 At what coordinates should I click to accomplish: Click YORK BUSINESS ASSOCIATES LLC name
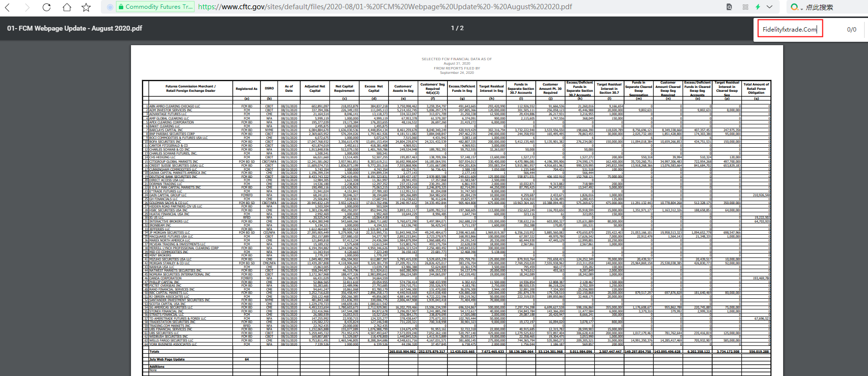[x=173, y=344]
